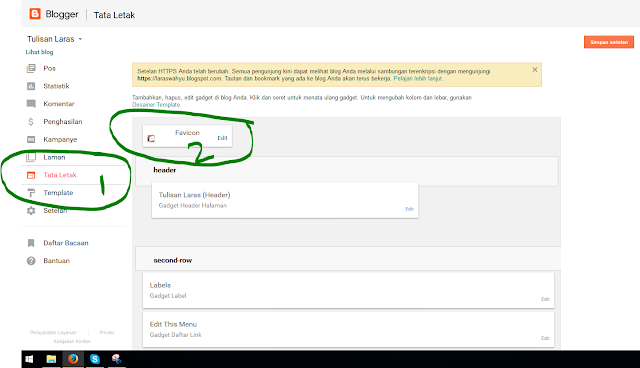Screen dimensions: 640x368
Task: Open Kampanye menu entry
Action: pyautogui.click(x=60, y=140)
